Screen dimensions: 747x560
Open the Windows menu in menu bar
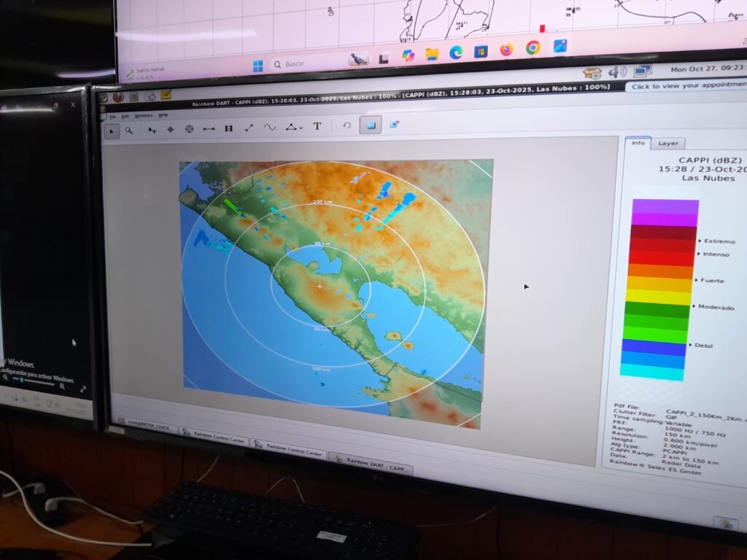(143, 116)
